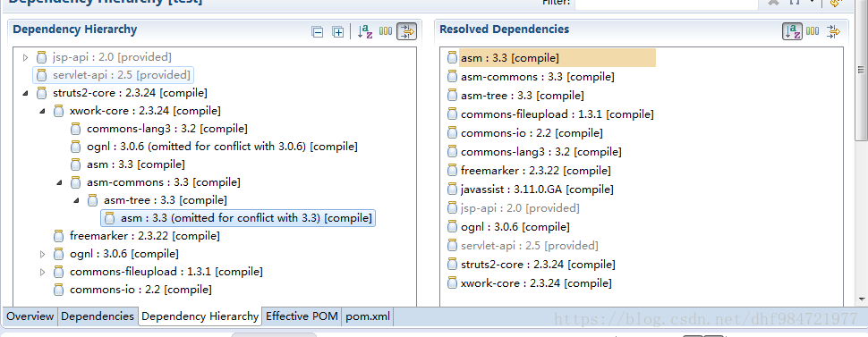Toggle Show GroupId in Dependency Hierarchy panel
The height and width of the screenshot is (337, 868).
point(386,31)
